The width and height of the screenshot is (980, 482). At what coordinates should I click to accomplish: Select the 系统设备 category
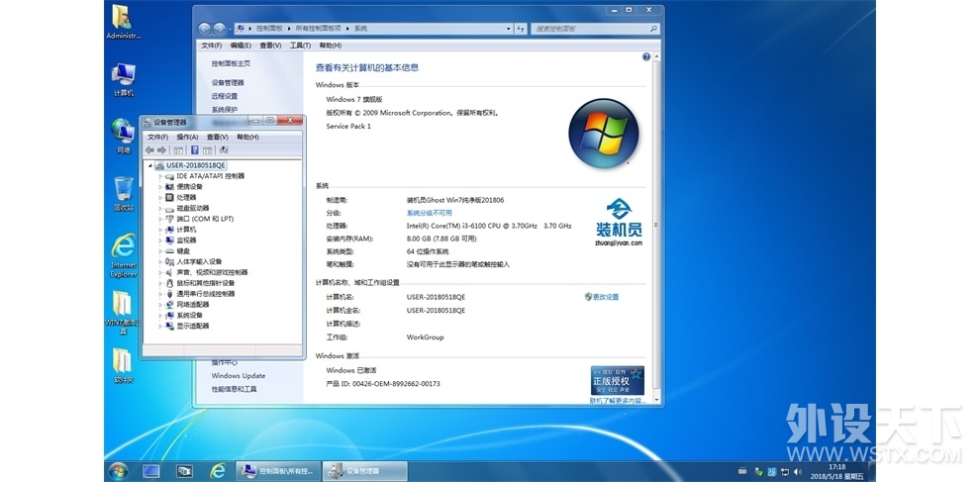click(x=189, y=315)
